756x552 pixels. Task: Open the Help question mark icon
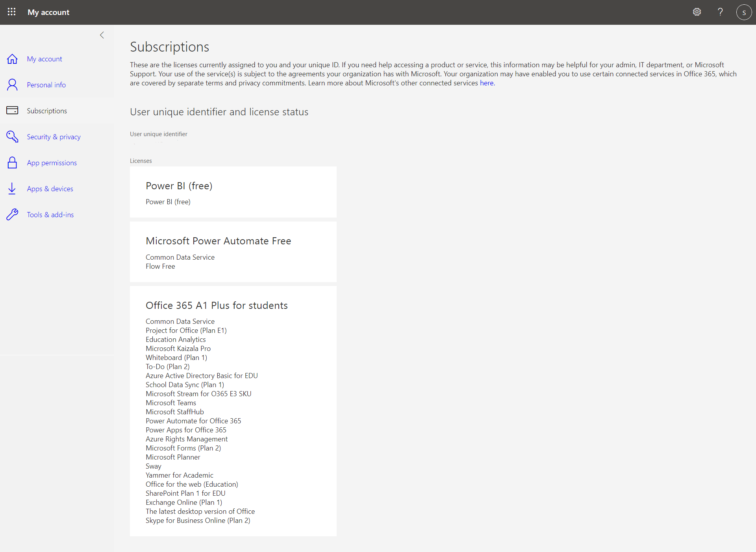720,12
